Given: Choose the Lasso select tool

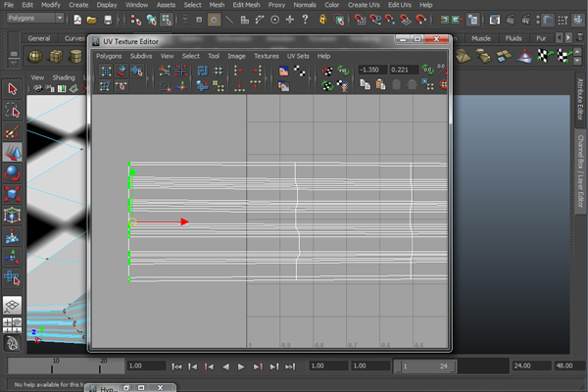Looking at the screenshot, I should (13, 110).
